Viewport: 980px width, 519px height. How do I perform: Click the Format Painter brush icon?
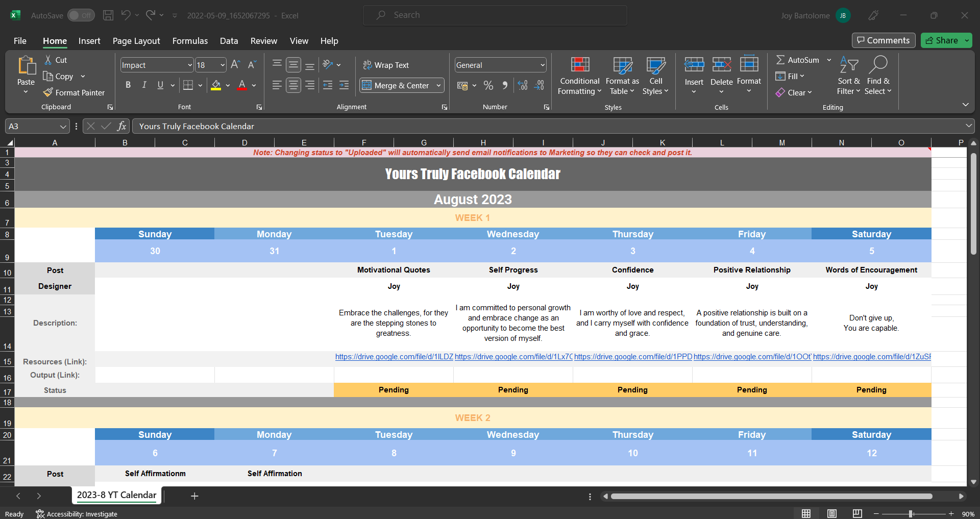[x=48, y=92]
